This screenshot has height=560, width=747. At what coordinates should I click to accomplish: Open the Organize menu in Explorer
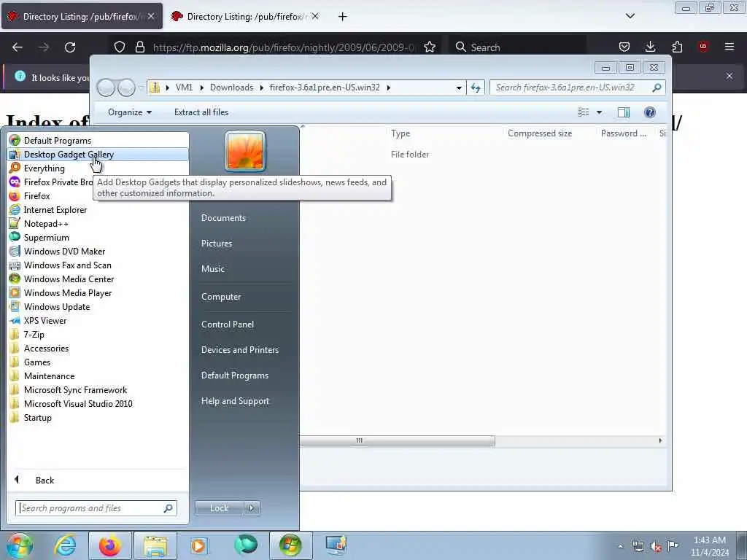tap(130, 112)
